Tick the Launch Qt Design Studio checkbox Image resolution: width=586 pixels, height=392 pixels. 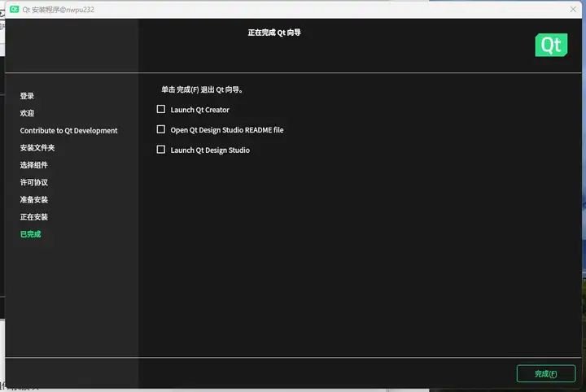pos(160,150)
